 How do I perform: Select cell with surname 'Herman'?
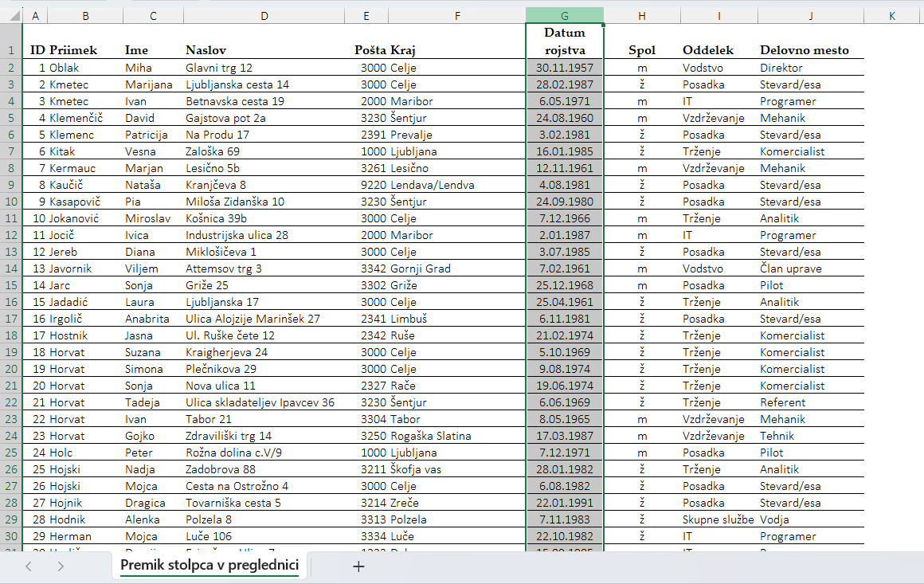[x=85, y=536]
